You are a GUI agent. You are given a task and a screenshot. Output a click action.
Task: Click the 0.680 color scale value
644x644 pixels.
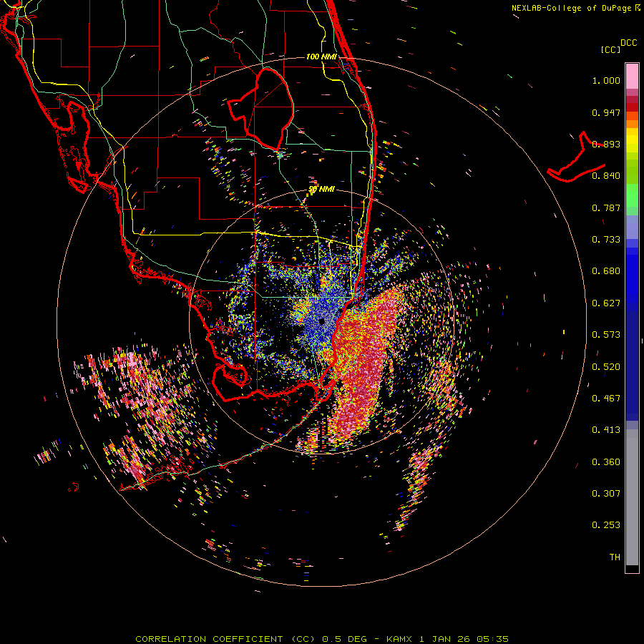(606, 271)
